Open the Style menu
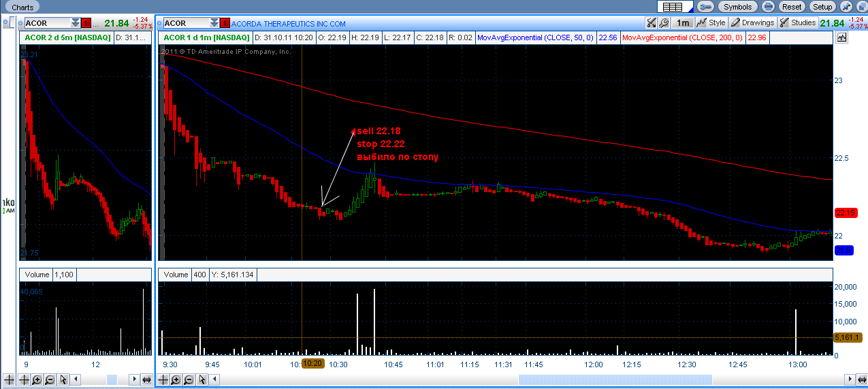This screenshot has height=389, width=868. click(711, 23)
